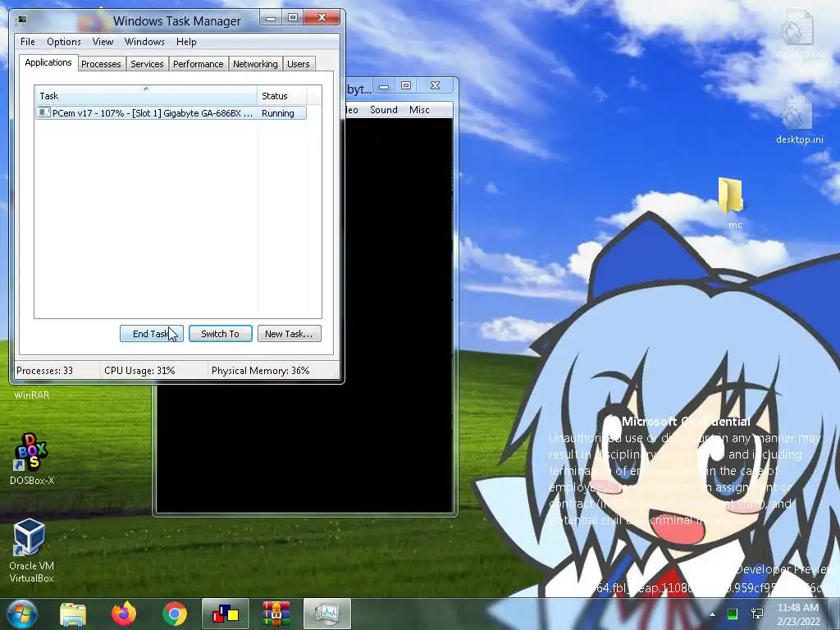Viewport: 840px width, 630px height.
Task: Switch to the Applications tab
Action: 48,62
